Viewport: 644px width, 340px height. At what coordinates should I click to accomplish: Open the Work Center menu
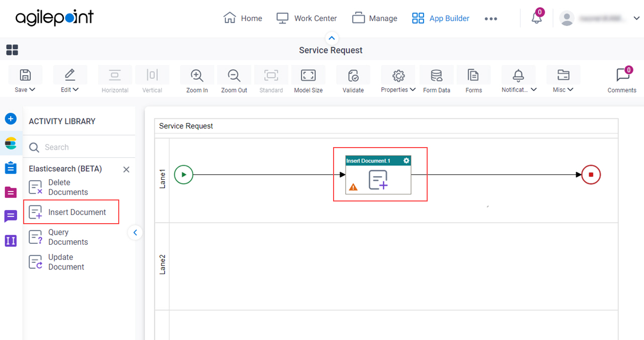point(306,18)
